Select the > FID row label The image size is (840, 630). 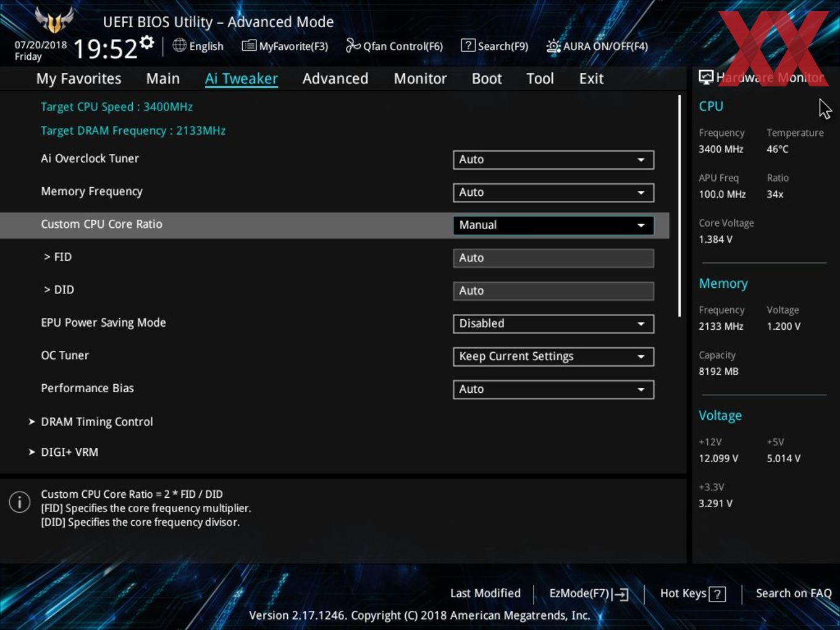point(58,257)
